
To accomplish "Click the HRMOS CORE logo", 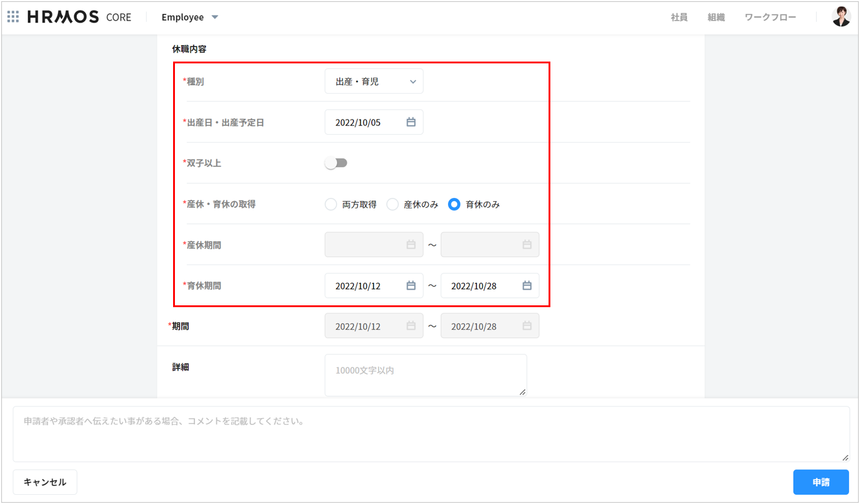I will tap(79, 17).
